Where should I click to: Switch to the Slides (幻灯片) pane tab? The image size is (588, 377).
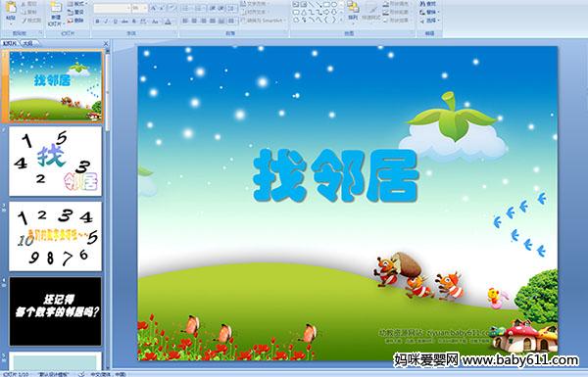(x=10, y=43)
